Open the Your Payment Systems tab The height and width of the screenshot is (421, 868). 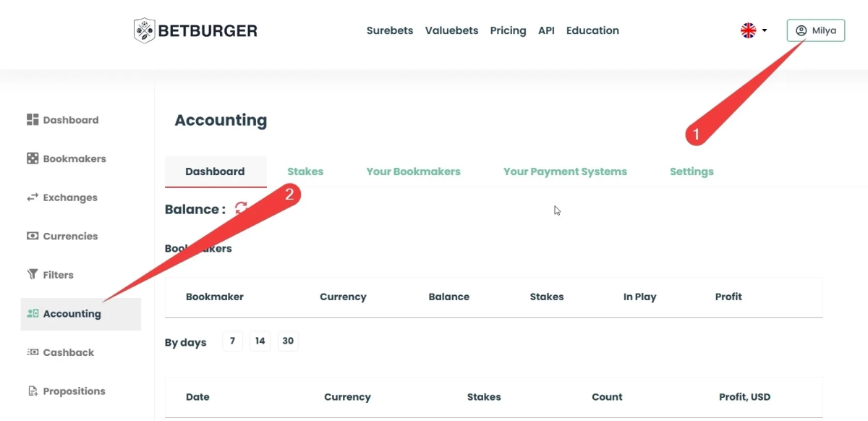click(565, 171)
